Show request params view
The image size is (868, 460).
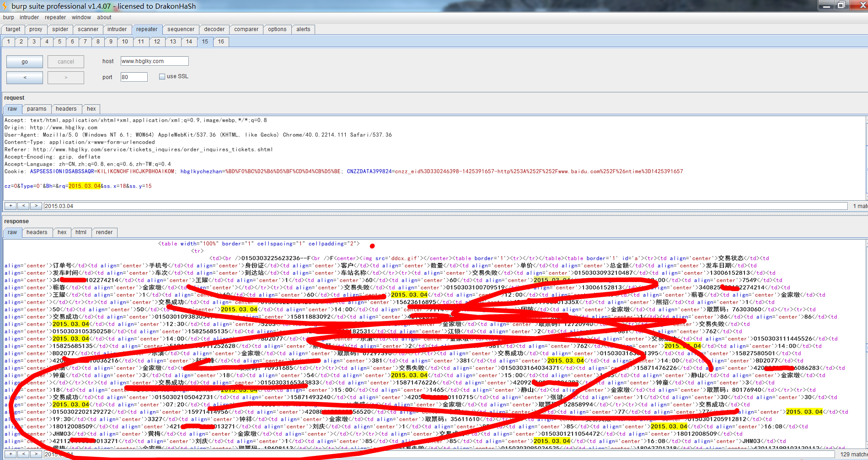pyautogui.click(x=37, y=109)
